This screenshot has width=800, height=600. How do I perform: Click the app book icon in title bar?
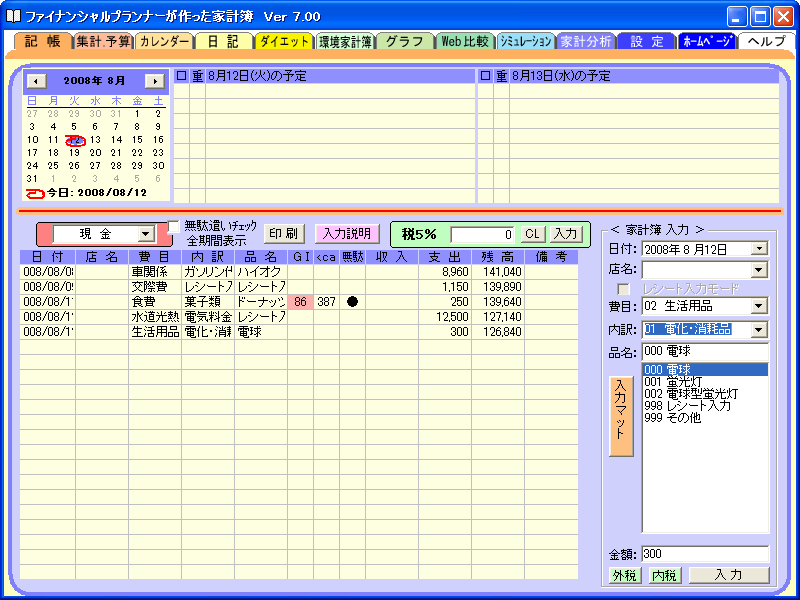click(x=13, y=16)
